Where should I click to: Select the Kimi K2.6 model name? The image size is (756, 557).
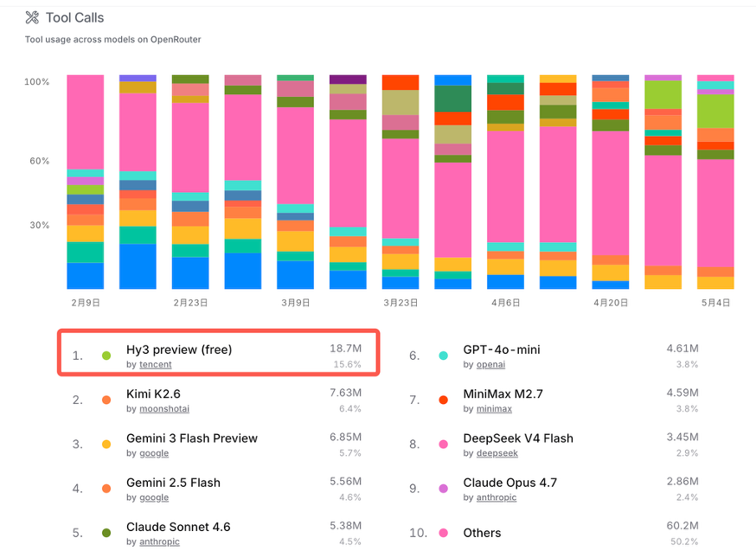tap(153, 394)
